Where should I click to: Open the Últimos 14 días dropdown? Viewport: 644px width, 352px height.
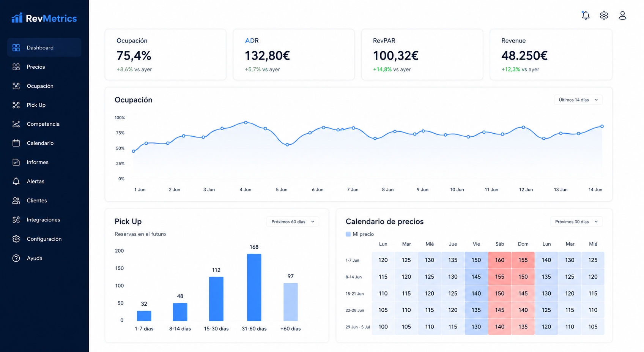578,100
